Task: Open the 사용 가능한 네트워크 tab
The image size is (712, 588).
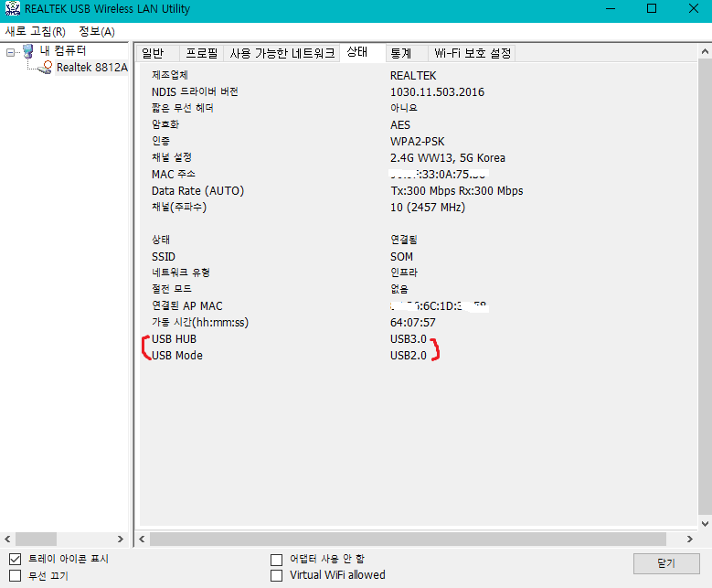Action: click(x=282, y=53)
